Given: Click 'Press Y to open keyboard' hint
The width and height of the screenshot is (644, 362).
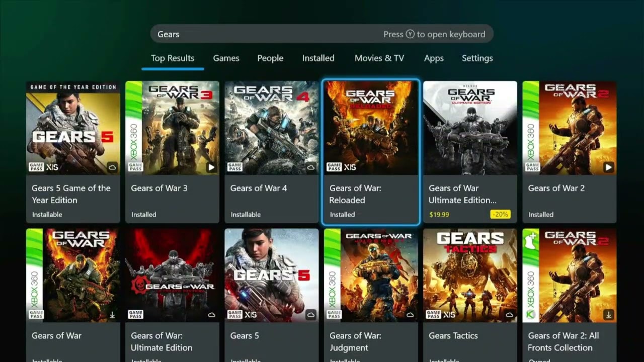Looking at the screenshot, I should (434, 34).
